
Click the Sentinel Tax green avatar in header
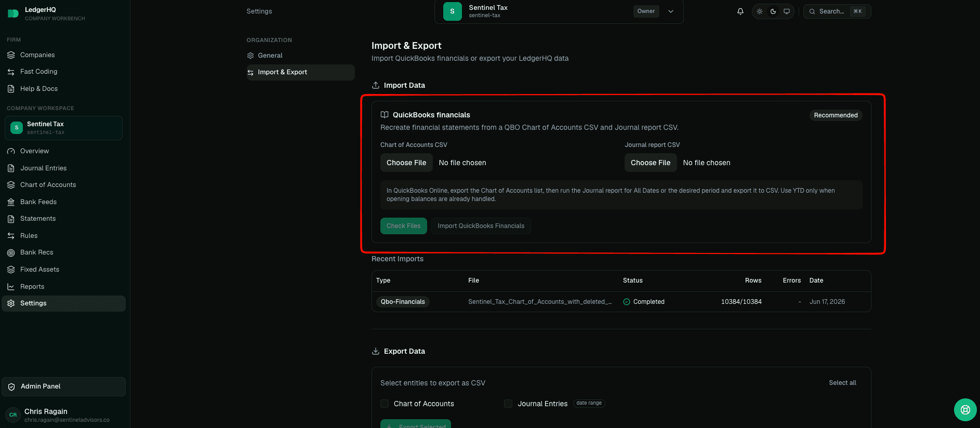coord(452,11)
